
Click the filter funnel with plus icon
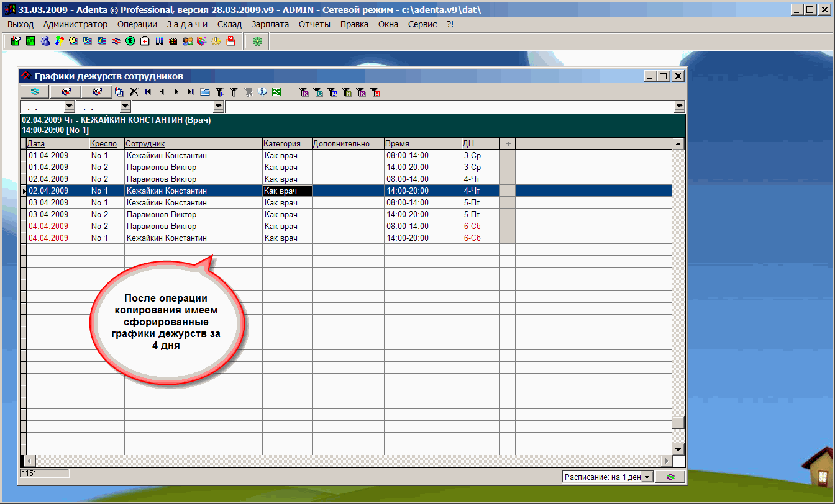click(x=219, y=92)
